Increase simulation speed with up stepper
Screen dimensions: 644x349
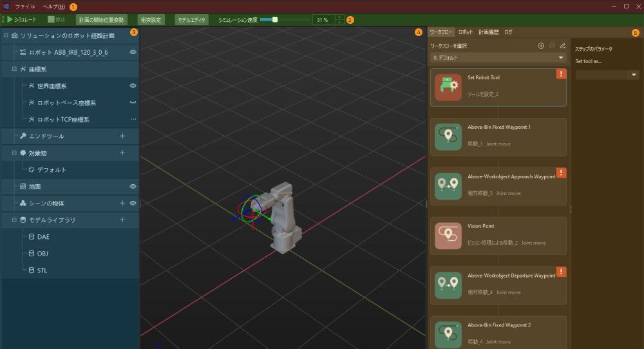tap(339, 17)
